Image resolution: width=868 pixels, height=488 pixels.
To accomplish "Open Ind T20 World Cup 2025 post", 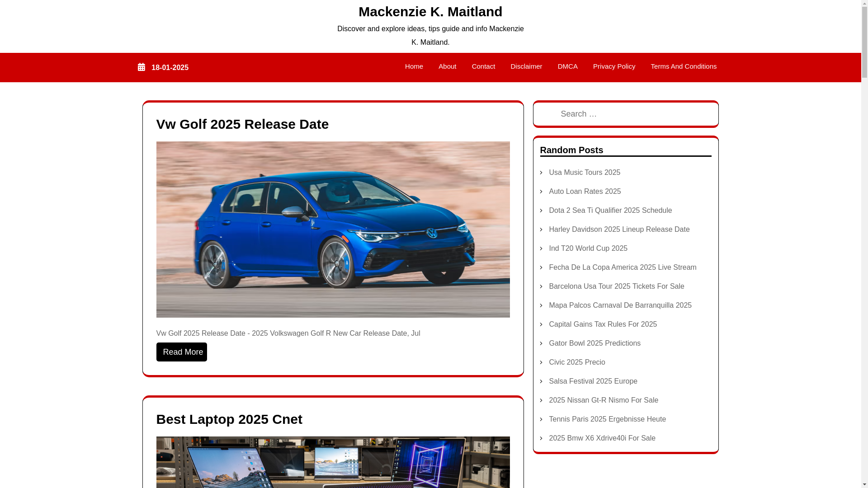I will click(588, 249).
